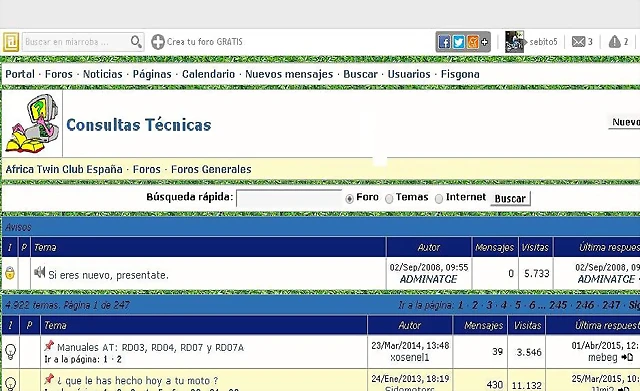This screenshot has height=391, width=640.
Task: Go to page 245 of the topics
Action: tap(558, 305)
